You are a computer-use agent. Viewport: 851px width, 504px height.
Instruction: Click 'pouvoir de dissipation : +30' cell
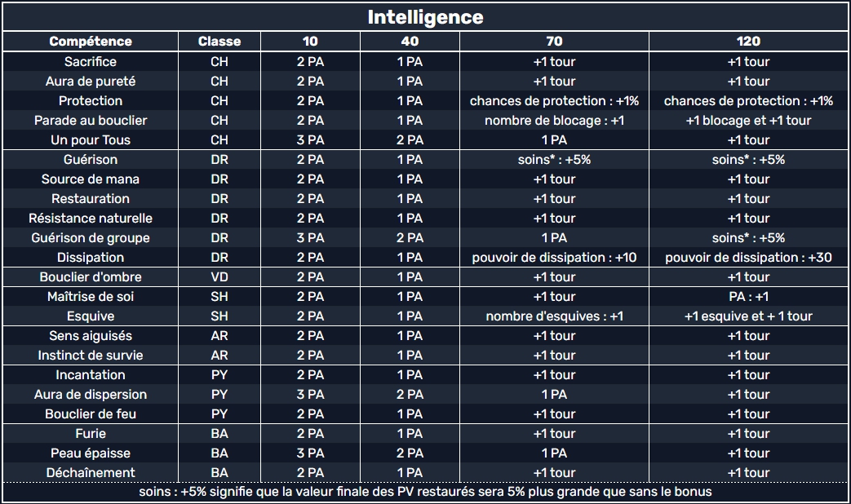tap(748, 258)
